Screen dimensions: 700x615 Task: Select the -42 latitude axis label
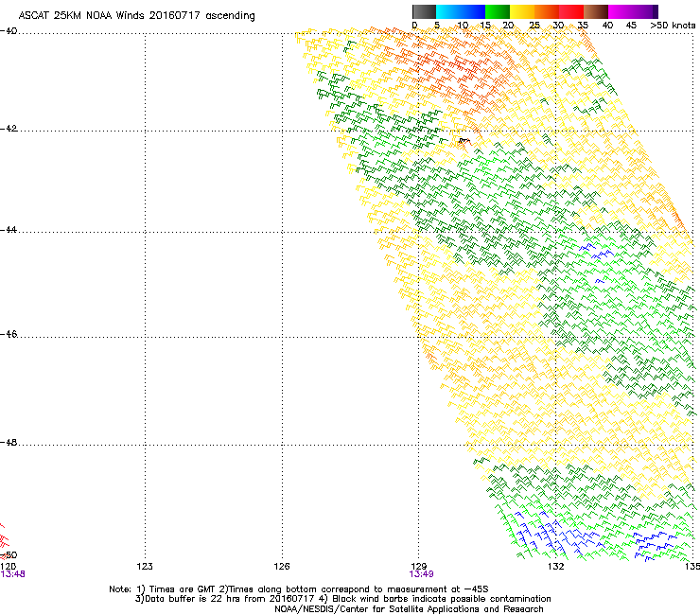pyautogui.click(x=9, y=129)
